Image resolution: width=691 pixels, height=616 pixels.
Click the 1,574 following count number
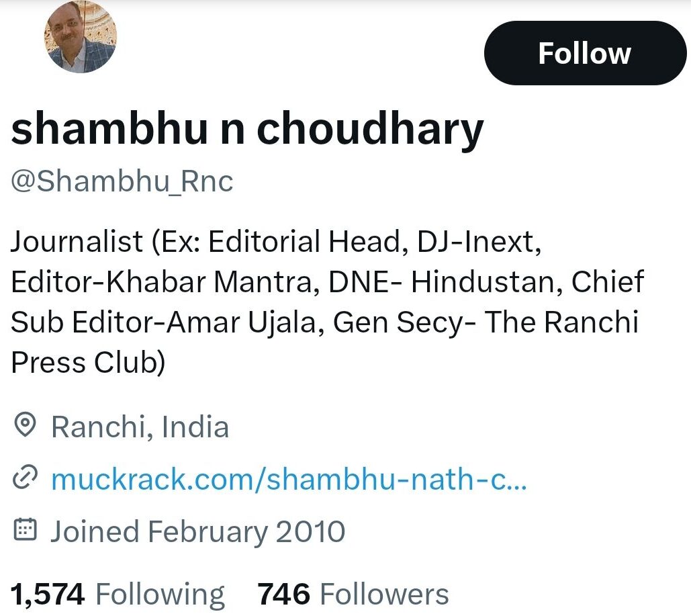48,594
